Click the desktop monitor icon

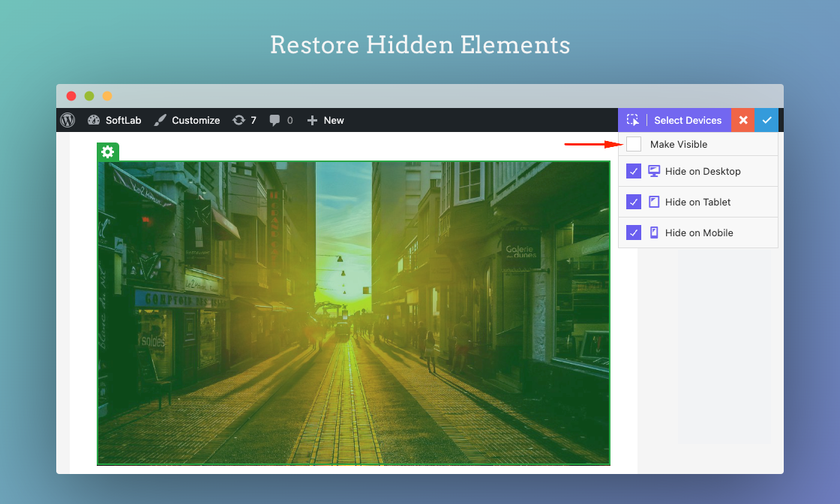(654, 172)
